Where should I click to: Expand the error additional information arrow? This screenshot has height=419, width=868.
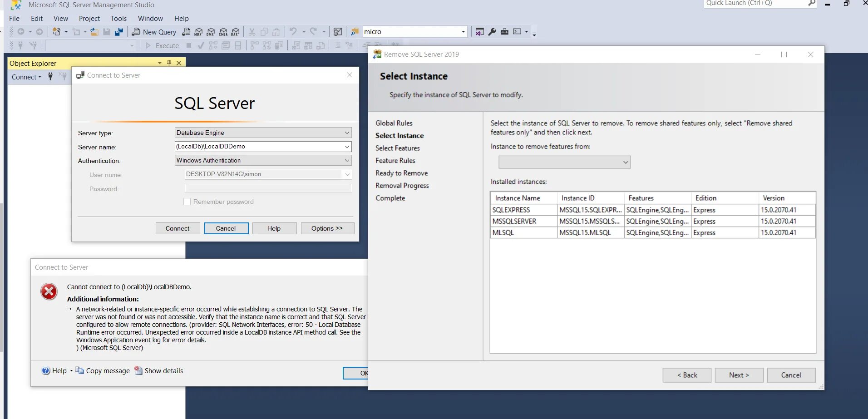pos(69,308)
